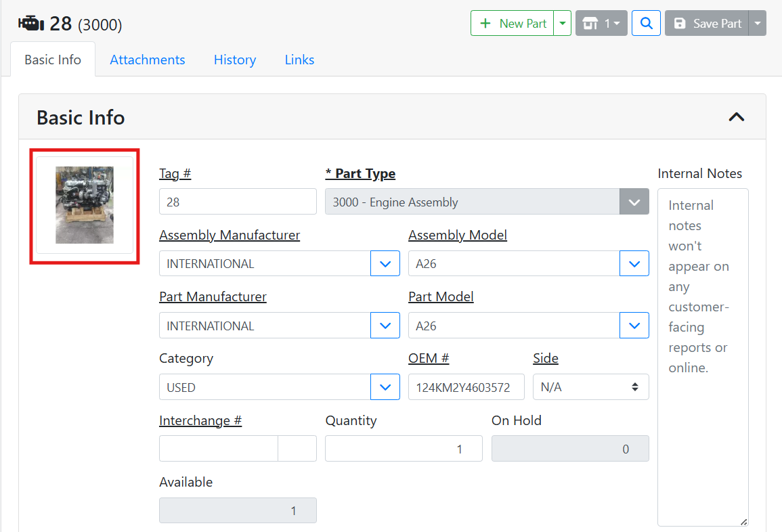
Task: Open the History tab
Action: [234, 60]
